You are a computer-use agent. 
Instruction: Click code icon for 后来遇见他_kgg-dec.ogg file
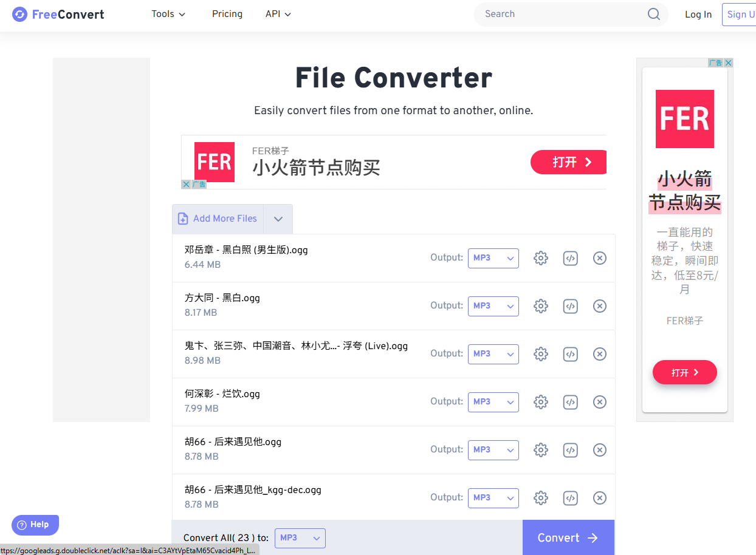[570, 498]
